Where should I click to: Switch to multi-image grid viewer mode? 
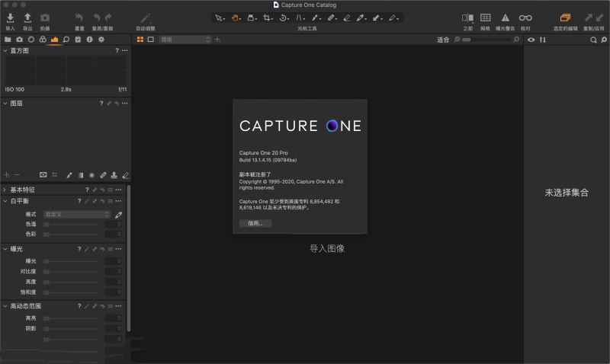(x=140, y=40)
